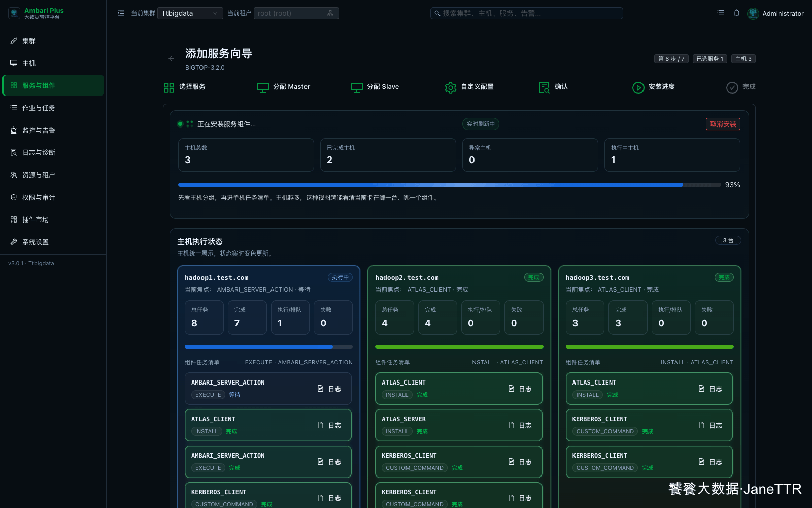This screenshot has height=508, width=812.
Task: Click hadoop1 执行/排队 1 counter
Action: (x=290, y=317)
